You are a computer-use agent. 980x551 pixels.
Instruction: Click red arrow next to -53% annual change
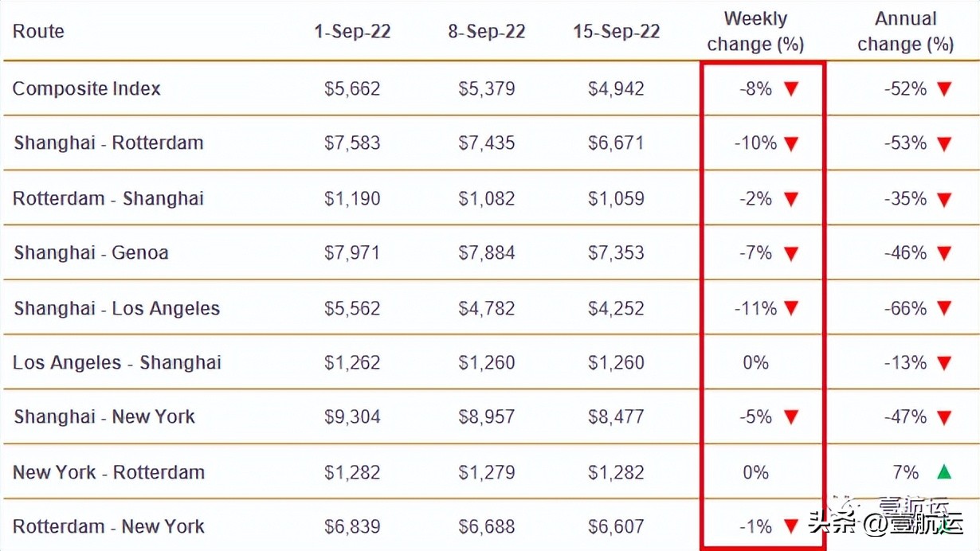pyautogui.click(x=944, y=144)
